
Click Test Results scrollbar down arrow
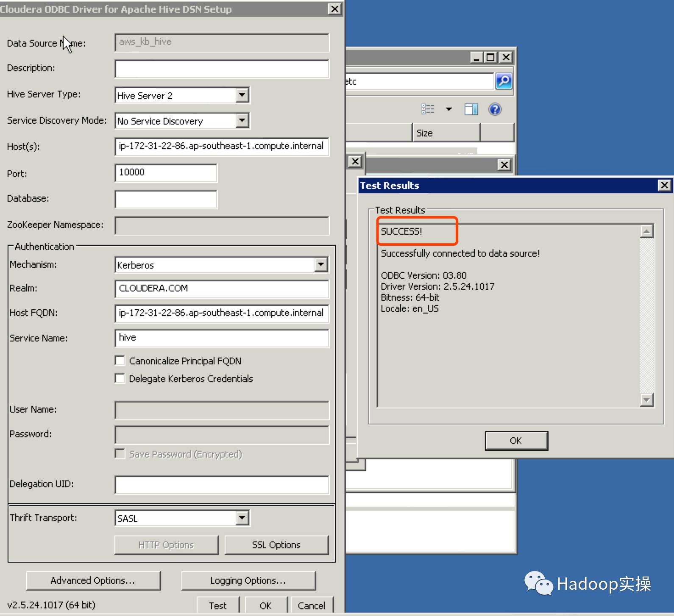[x=646, y=400]
